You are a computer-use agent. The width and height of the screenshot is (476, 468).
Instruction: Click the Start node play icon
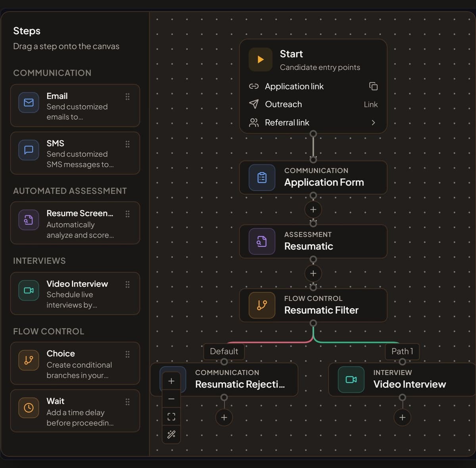[x=261, y=59]
